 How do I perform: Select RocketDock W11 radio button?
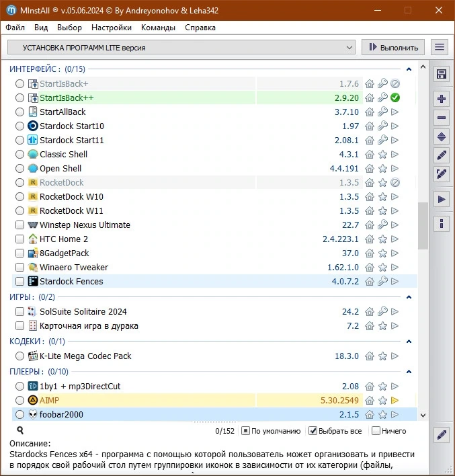click(19, 210)
